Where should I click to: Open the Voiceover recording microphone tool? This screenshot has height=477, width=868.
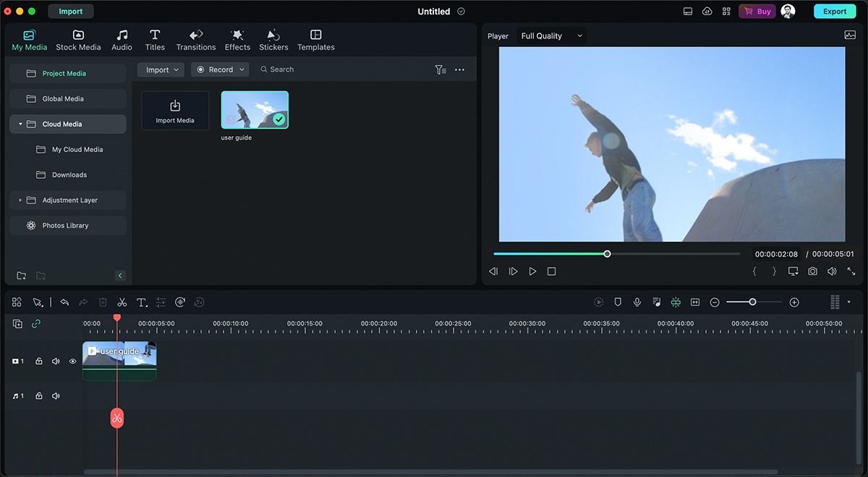pos(637,302)
